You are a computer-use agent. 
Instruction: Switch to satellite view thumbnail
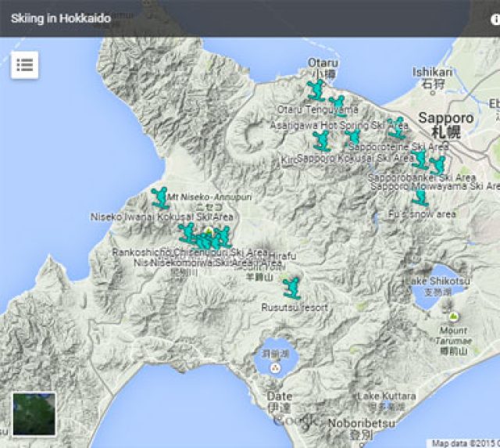pyautogui.click(x=34, y=414)
